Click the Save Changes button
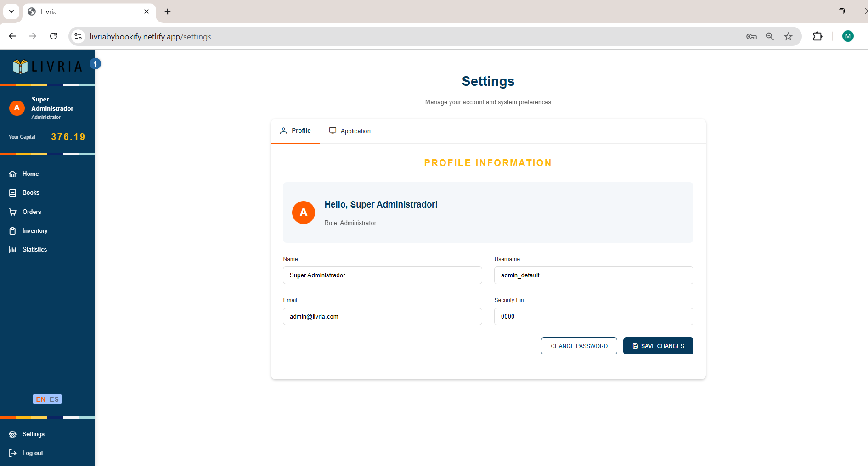This screenshot has height=466, width=868. coord(658,346)
